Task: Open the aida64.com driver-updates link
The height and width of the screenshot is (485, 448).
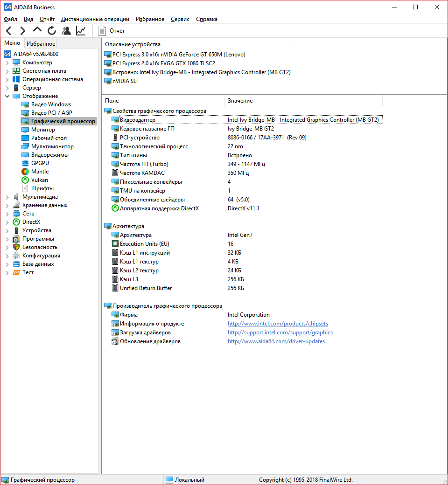Action: pos(276,341)
